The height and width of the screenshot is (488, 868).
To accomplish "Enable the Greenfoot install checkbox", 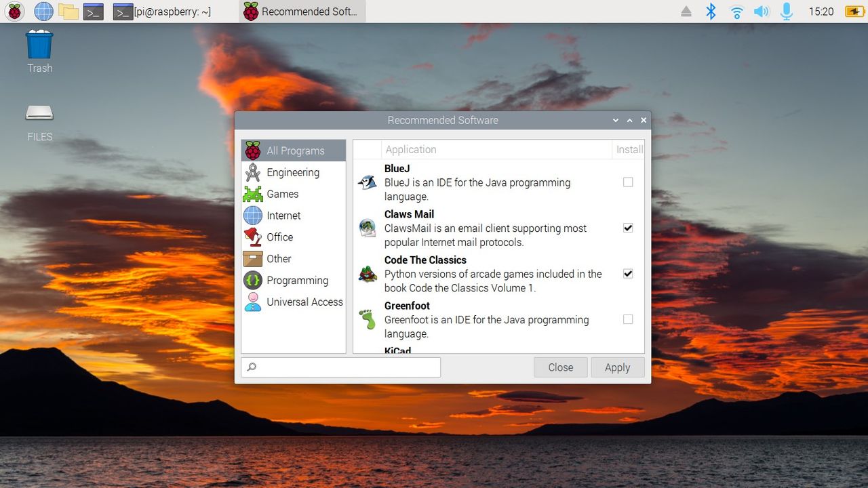I will click(628, 319).
